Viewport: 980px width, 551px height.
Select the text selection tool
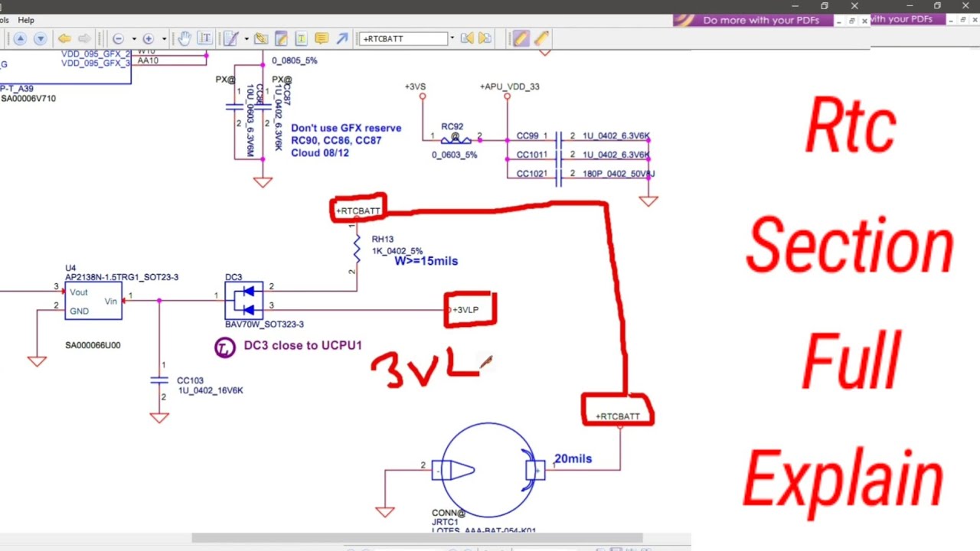(x=204, y=38)
